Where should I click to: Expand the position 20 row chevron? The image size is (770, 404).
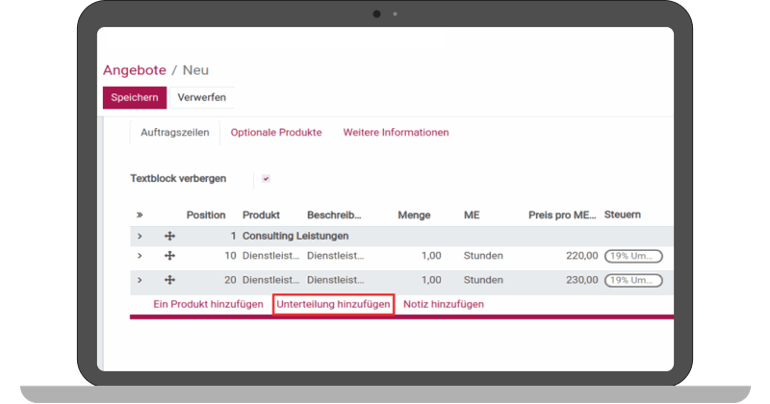click(x=140, y=281)
